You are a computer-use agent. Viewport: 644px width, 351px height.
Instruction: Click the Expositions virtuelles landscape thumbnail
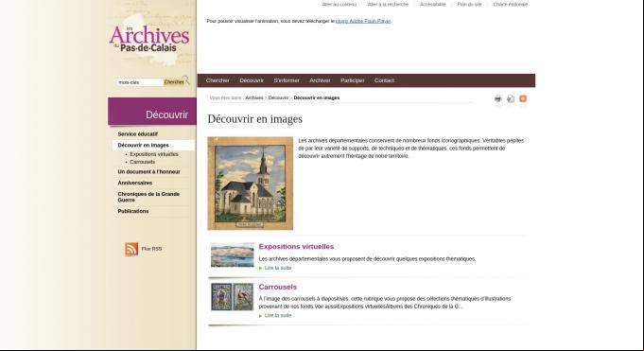coord(233,254)
